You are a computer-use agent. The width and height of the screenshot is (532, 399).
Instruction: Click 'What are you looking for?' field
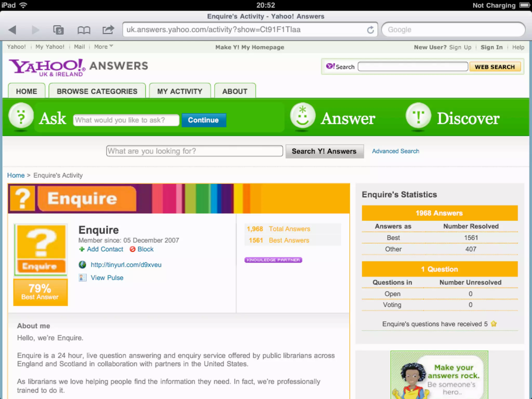(194, 151)
